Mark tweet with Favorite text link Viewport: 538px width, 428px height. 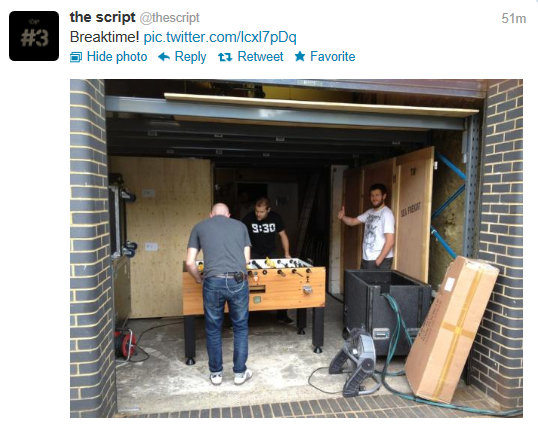(x=332, y=57)
